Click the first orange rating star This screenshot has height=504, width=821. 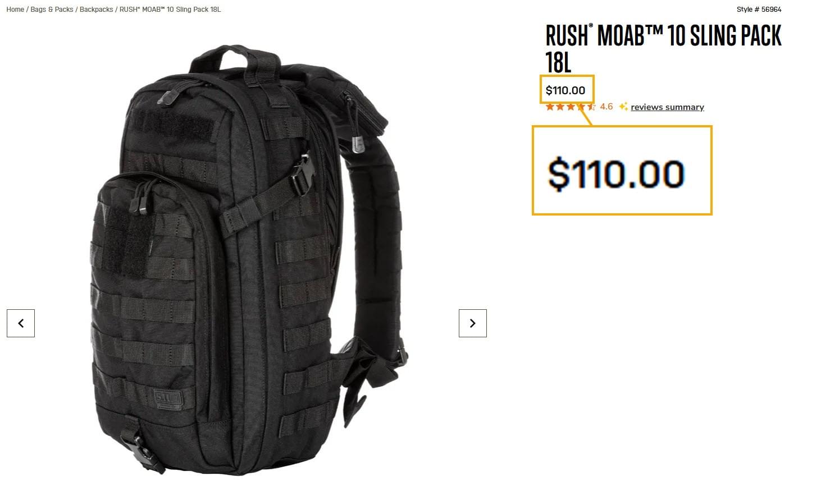pos(550,107)
